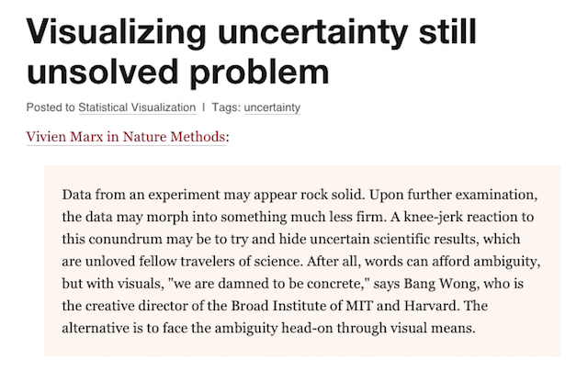The image size is (588, 371).
Task: Click the 'Posted to' label
Action: pos(51,107)
